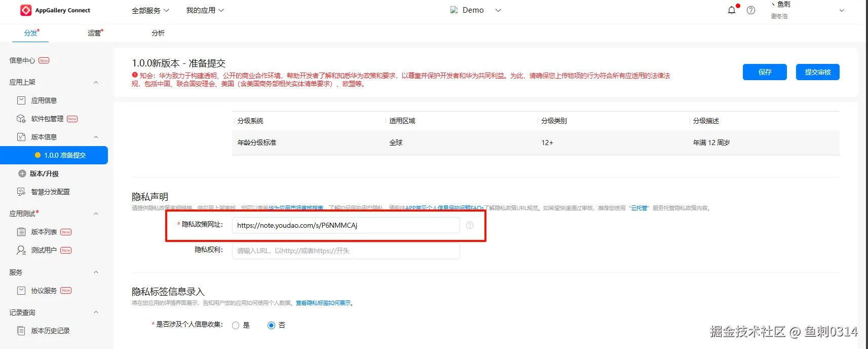Screen dimensions: 868x349
Task: Select 是 for personal data collection
Action: pos(236,326)
